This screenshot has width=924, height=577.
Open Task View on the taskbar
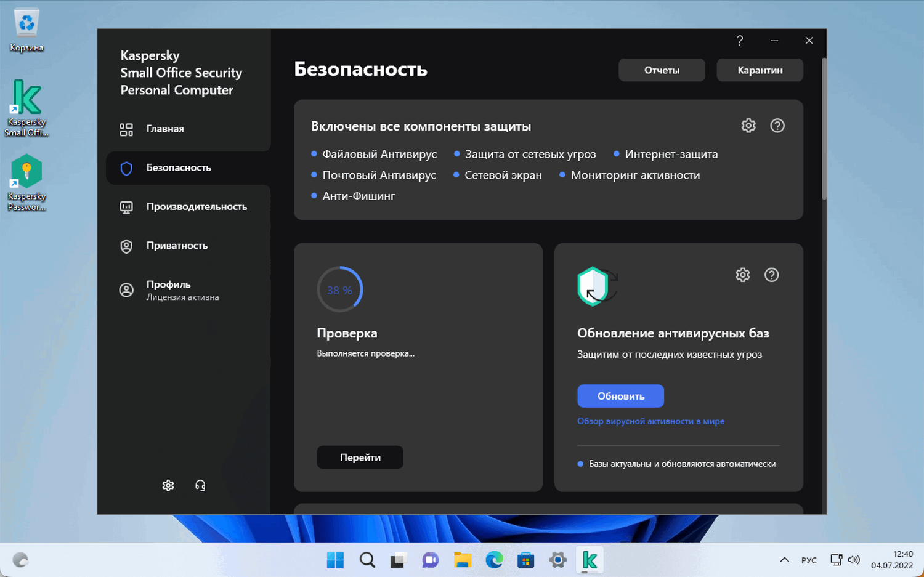pyautogui.click(x=399, y=560)
